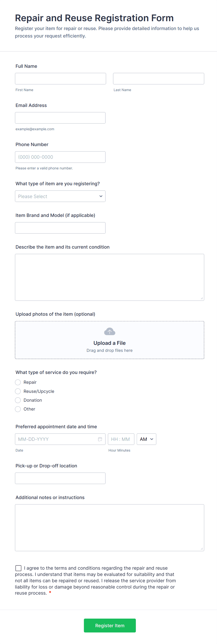The image size is (217, 644).
Task: Click the Last Name input field
Action: click(158, 79)
